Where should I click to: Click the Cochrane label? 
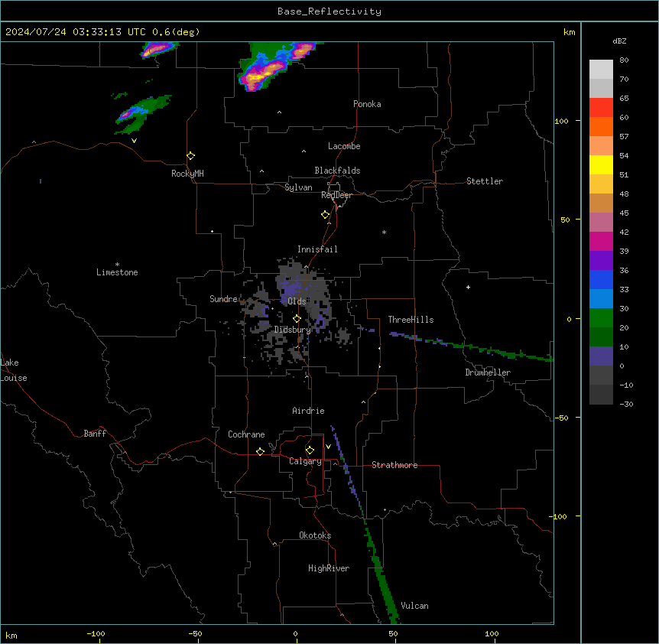click(x=246, y=434)
